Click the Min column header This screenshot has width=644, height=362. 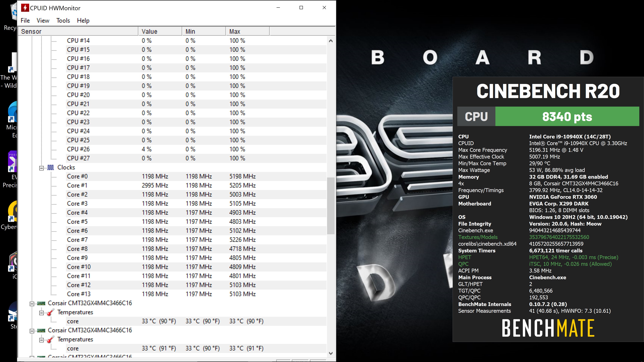point(204,32)
